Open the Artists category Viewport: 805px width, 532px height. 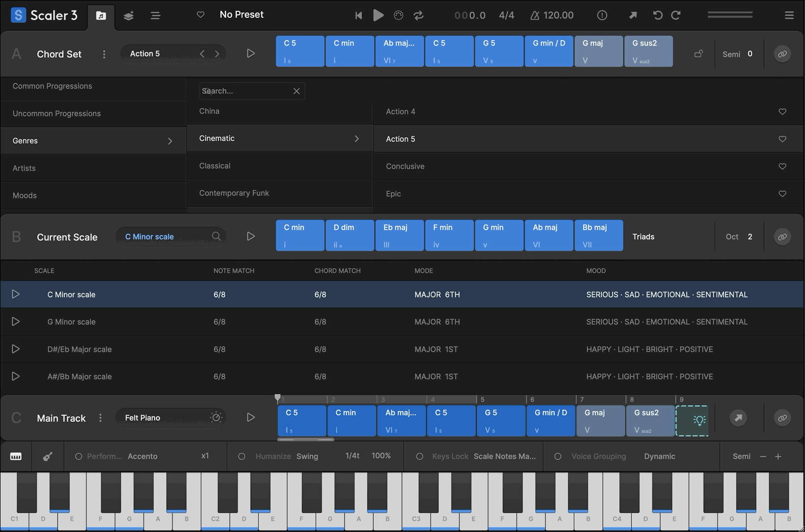tap(93, 168)
